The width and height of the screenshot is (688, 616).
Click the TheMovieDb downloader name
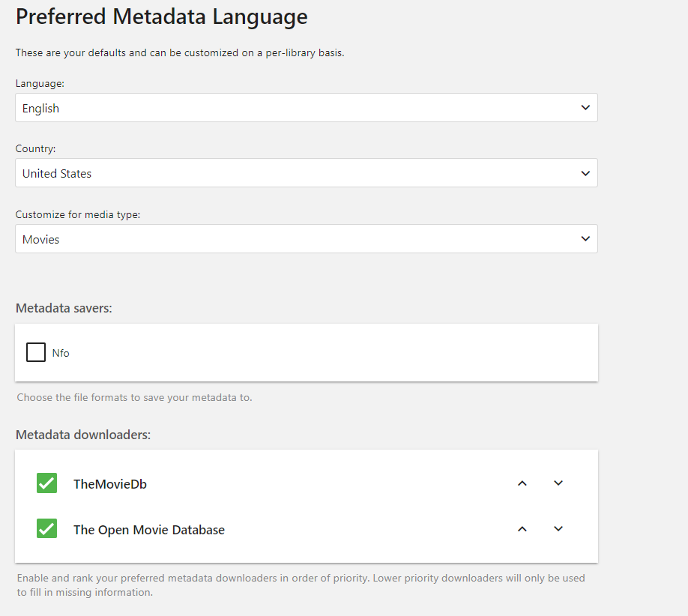110,484
